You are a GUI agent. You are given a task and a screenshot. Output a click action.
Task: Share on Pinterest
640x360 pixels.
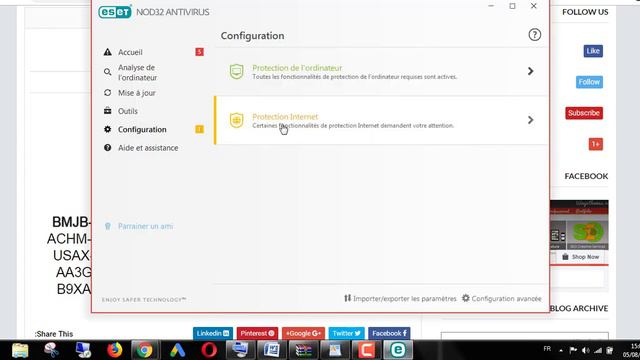[x=257, y=333]
